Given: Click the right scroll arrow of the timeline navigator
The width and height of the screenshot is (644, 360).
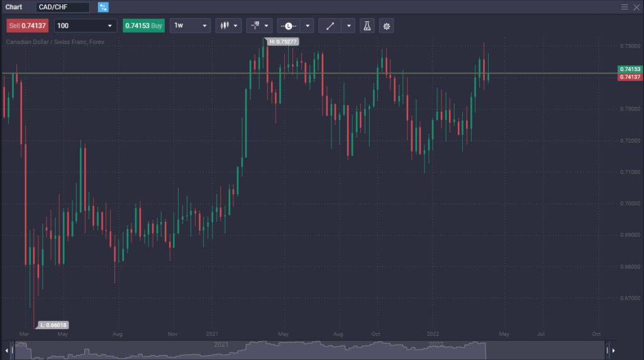Looking at the screenshot, I should [x=614, y=350].
